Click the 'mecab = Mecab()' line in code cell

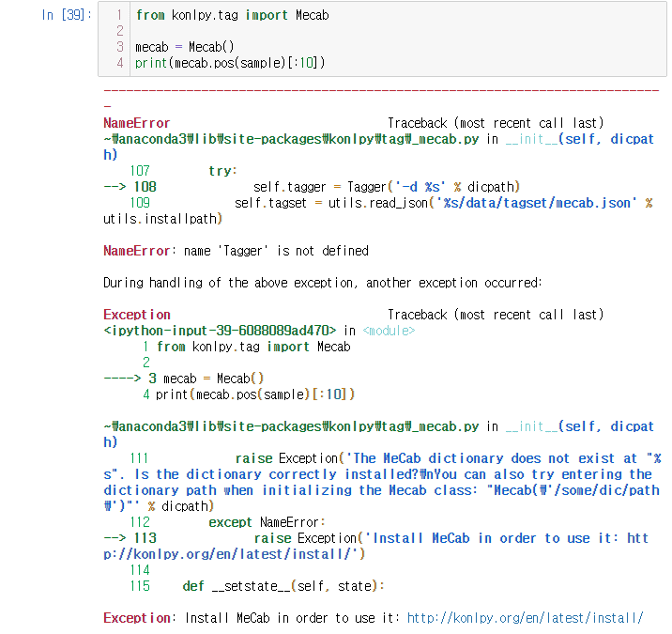pyautogui.click(x=186, y=47)
